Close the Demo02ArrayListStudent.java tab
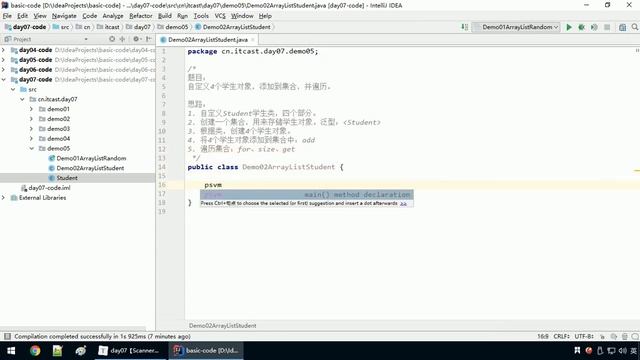Image resolution: width=640 pixels, height=360 pixels. (x=253, y=40)
